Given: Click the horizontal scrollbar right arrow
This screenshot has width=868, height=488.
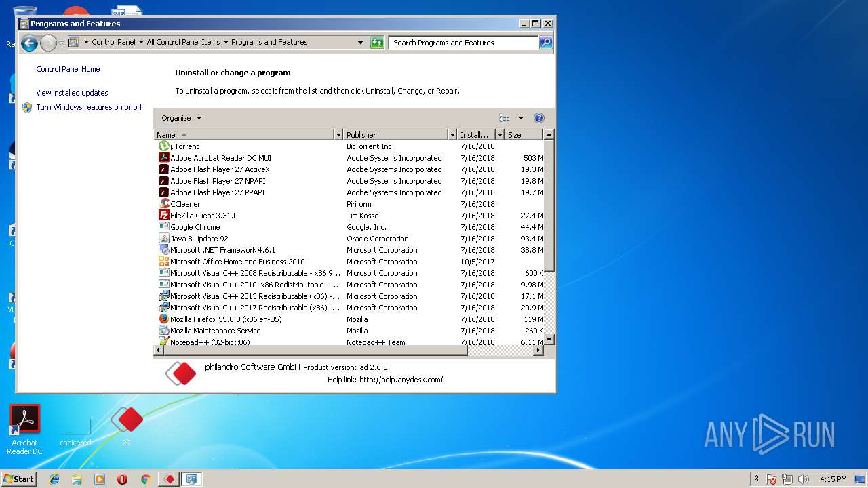Looking at the screenshot, I should click(x=539, y=350).
